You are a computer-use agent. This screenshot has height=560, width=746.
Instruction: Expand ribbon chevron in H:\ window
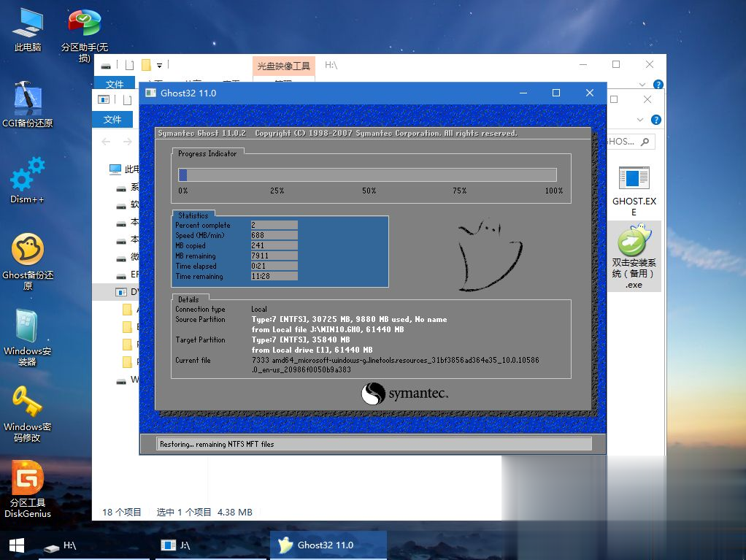(x=642, y=85)
